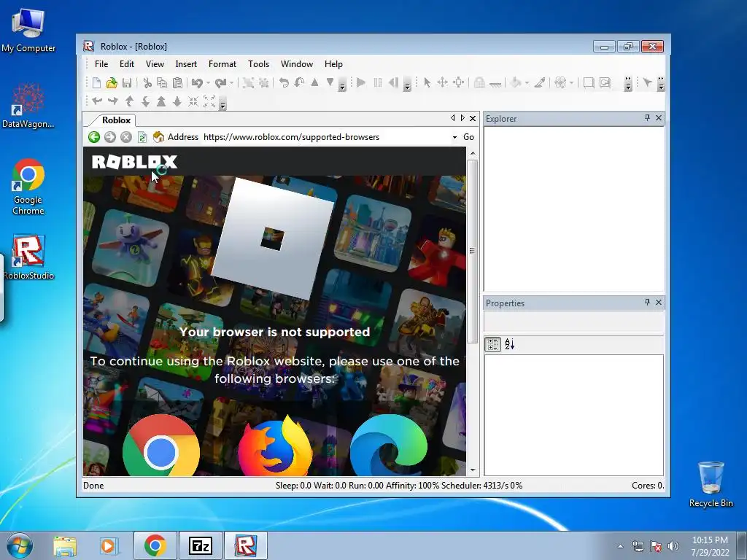Viewport: 747px width, 560px height.
Task: Click the Forward navigation button
Action: [110, 137]
